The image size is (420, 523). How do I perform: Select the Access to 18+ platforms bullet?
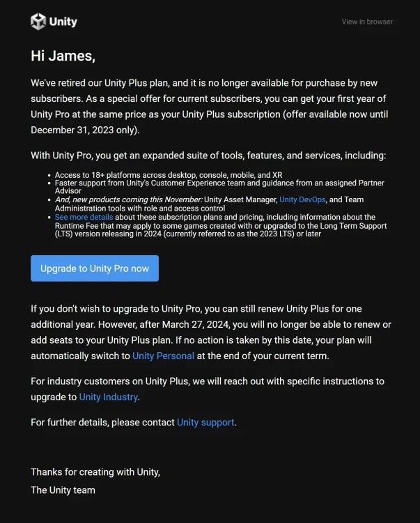(169, 175)
